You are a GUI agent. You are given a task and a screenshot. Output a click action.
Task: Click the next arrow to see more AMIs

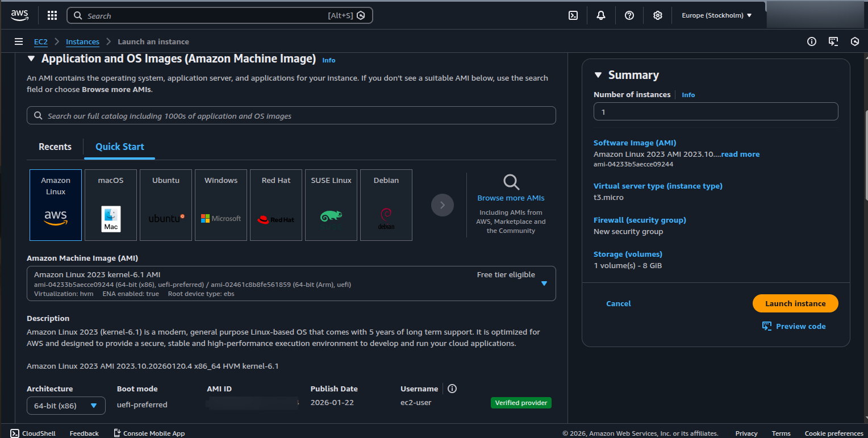click(443, 205)
